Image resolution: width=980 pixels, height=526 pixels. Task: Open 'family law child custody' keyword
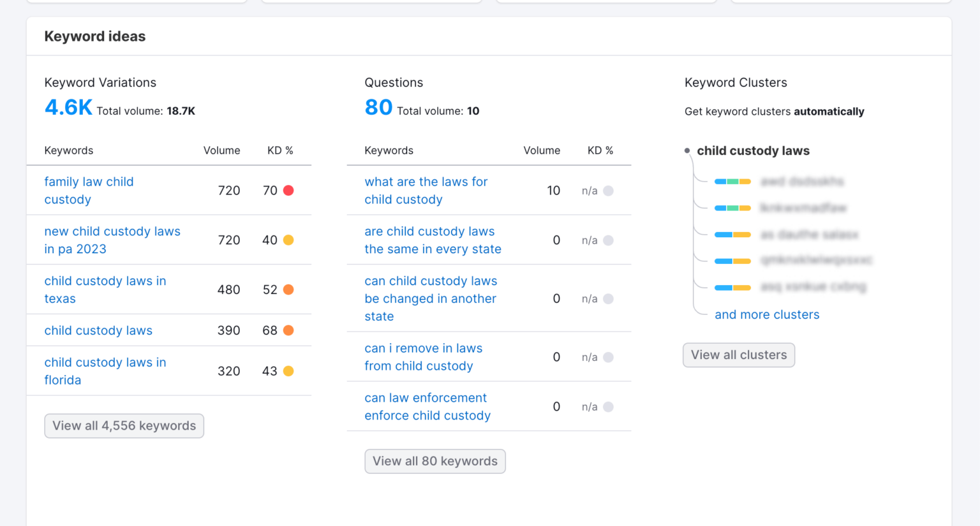tap(89, 191)
